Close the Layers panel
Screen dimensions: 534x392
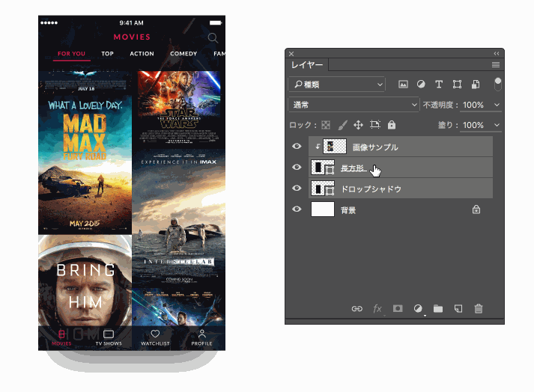point(291,54)
